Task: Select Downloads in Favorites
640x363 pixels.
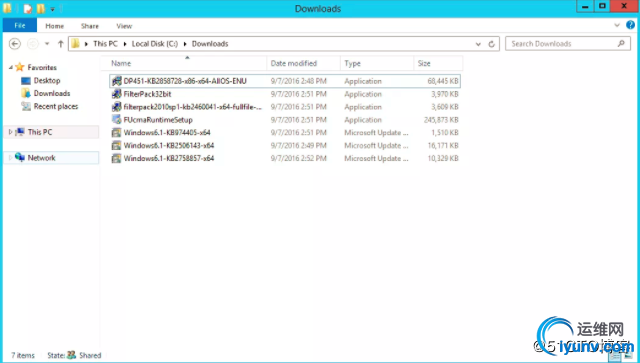Action: tap(52, 94)
